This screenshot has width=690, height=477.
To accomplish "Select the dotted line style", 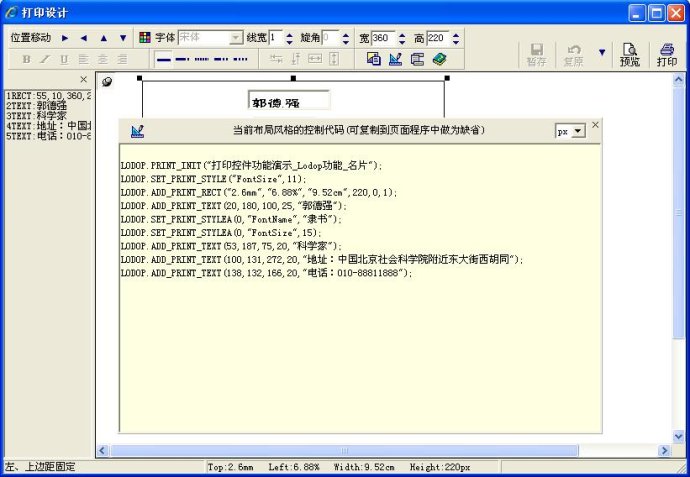I will (x=202, y=59).
